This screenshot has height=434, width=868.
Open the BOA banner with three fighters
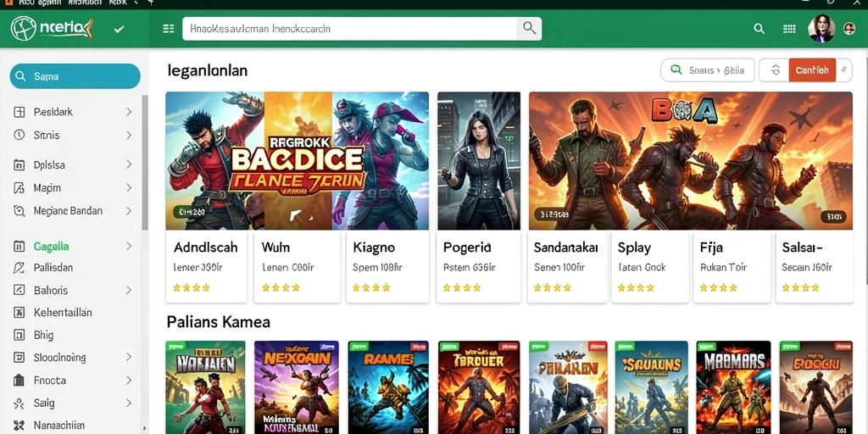(x=690, y=160)
